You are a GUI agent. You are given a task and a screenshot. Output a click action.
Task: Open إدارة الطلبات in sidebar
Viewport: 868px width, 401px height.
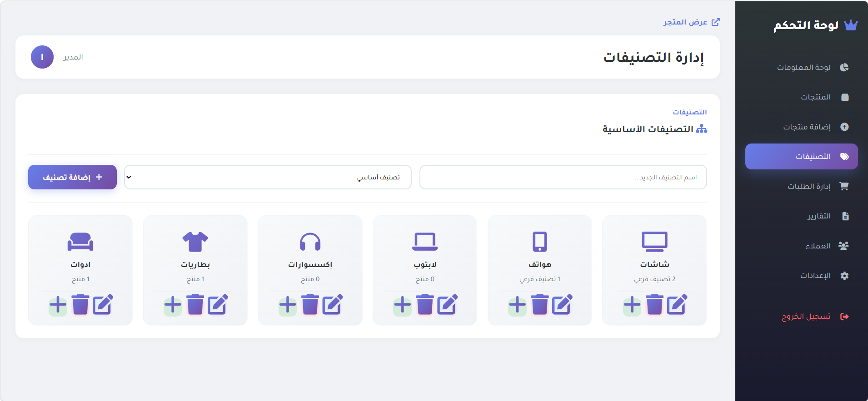click(x=802, y=186)
